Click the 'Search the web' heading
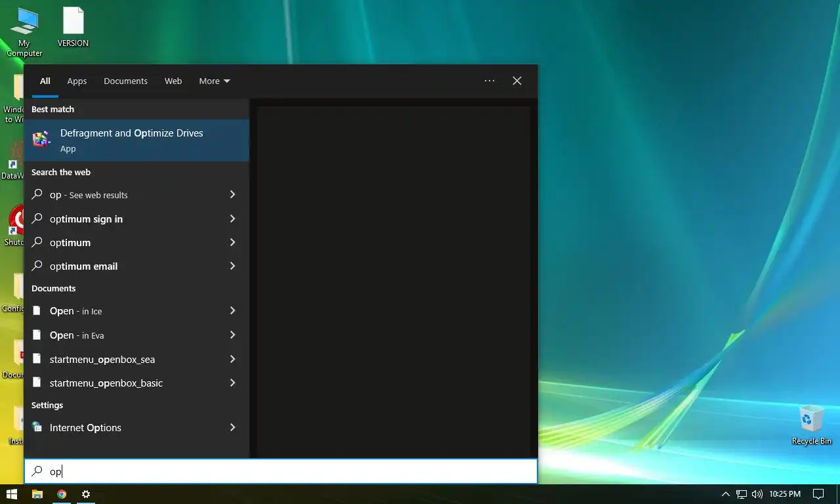 coord(61,172)
